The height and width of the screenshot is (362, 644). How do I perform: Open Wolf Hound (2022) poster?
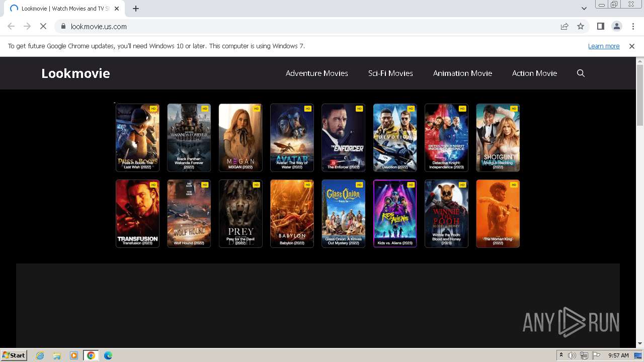click(189, 214)
